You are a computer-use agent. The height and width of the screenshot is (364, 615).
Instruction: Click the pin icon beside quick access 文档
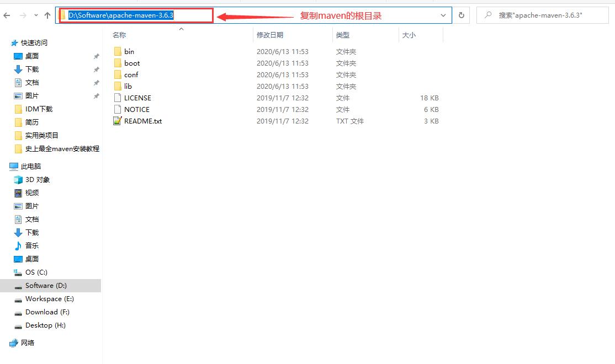tap(97, 83)
